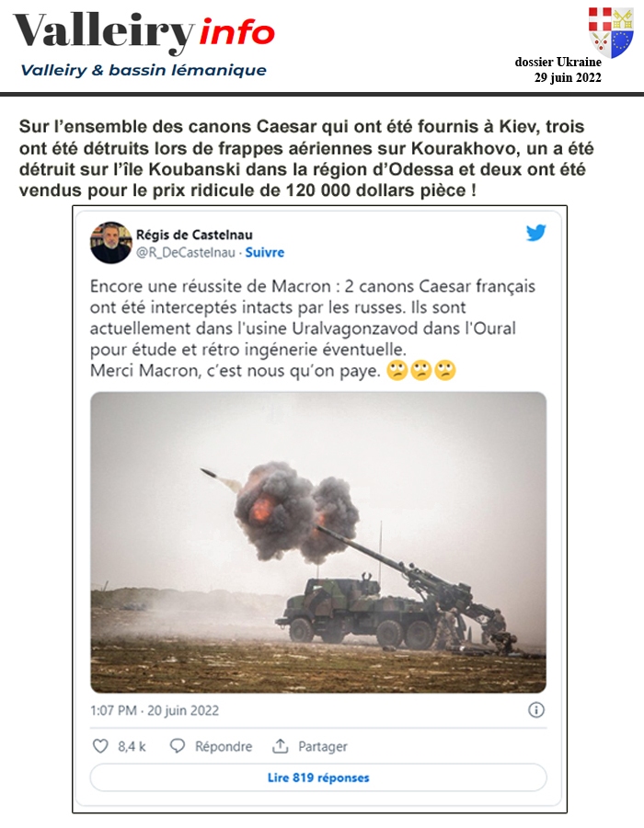644x828 pixels.
Task: Open the Lire 819 réponses button
Action: [318, 777]
